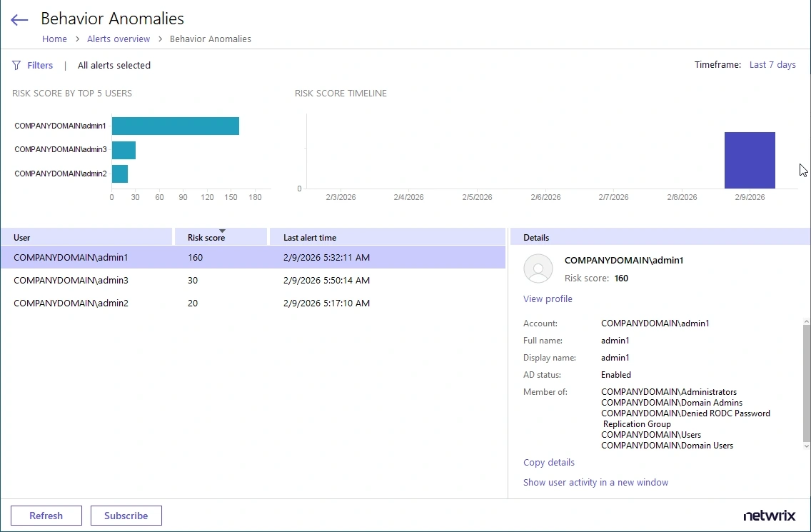The height and width of the screenshot is (532, 811).
Task: Sort by User column header
Action: pyautogui.click(x=86, y=237)
